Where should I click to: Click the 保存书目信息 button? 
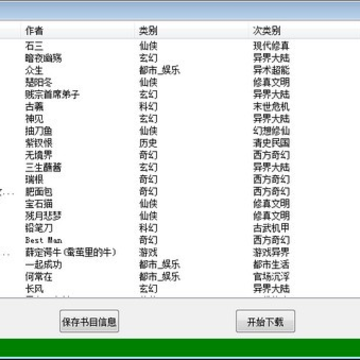[x=89, y=321]
